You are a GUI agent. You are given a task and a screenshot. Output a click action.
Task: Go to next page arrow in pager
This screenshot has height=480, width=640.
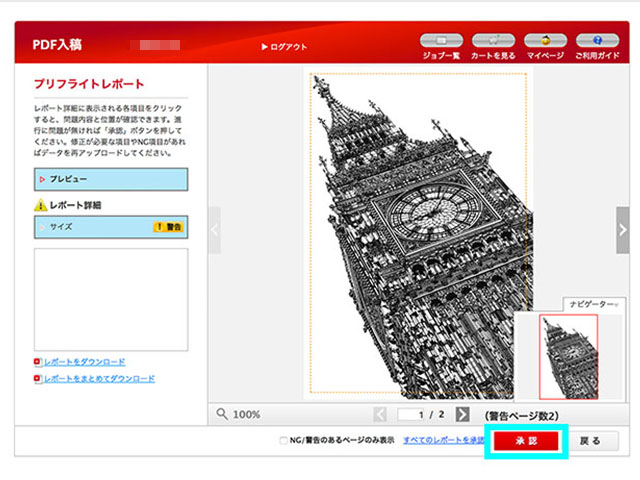(462, 414)
